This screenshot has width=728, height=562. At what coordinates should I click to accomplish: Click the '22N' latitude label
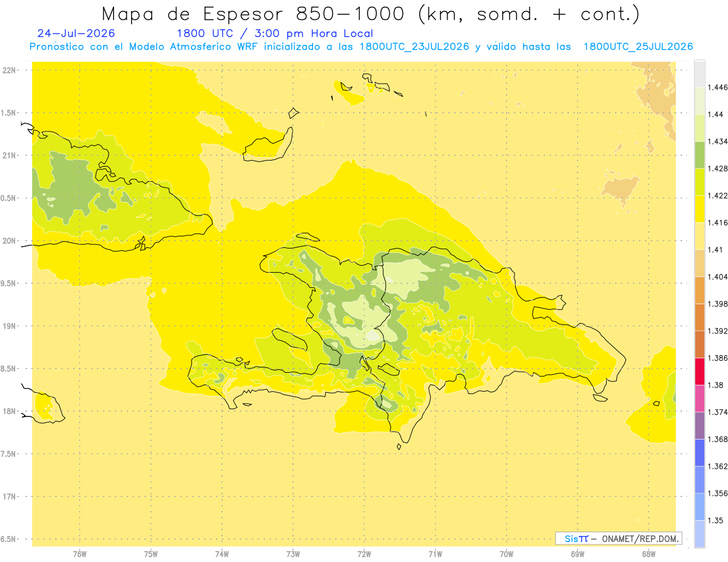click(10, 70)
